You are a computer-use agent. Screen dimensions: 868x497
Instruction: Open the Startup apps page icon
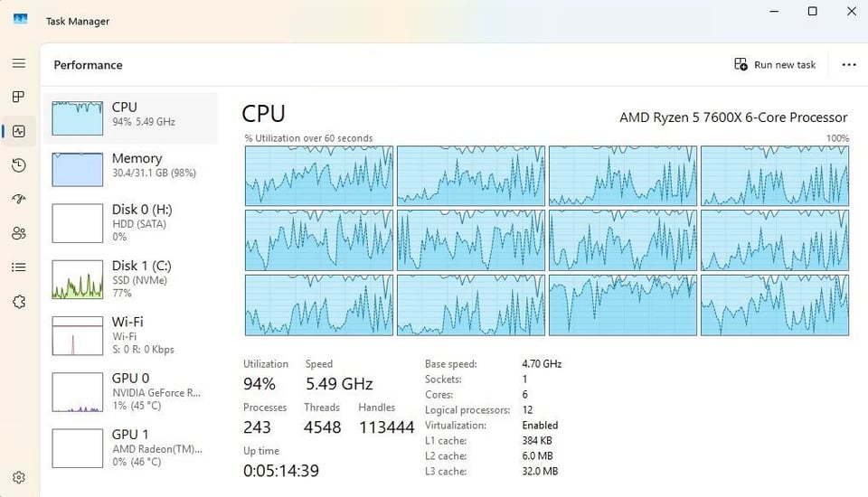(19, 199)
